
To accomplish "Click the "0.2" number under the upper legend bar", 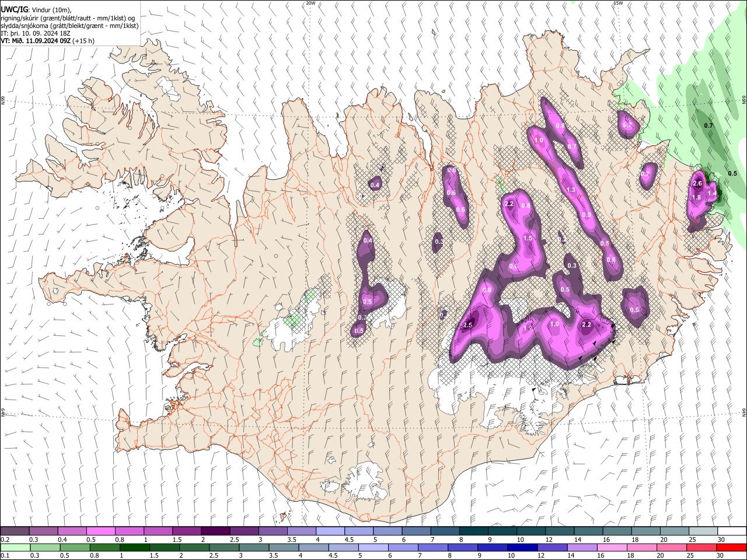I will pyautogui.click(x=5, y=540).
